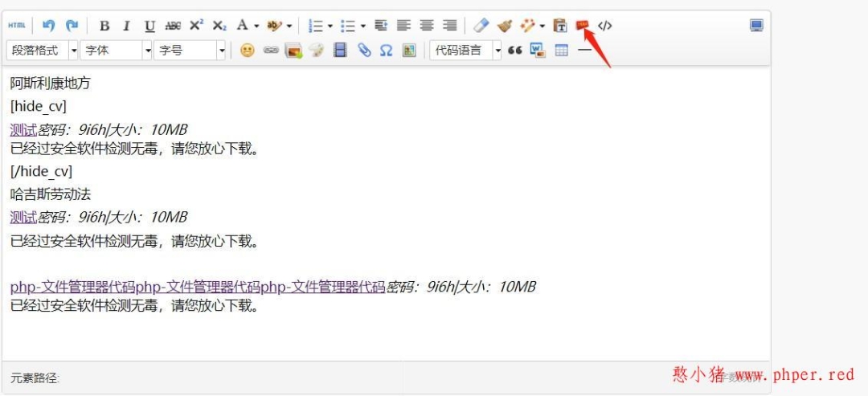The height and width of the screenshot is (396, 868).
Task: Toggle italic formatting
Action: [x=126, y=26]
